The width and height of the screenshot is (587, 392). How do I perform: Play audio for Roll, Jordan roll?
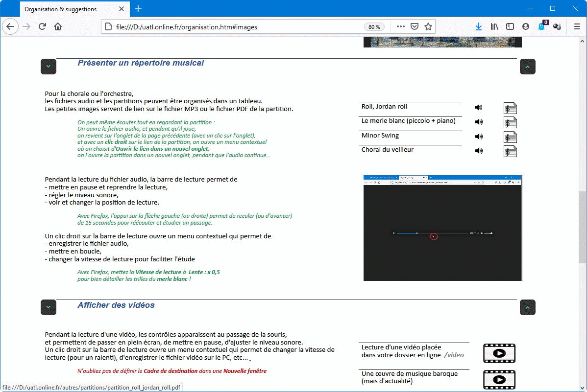(478, 107)
